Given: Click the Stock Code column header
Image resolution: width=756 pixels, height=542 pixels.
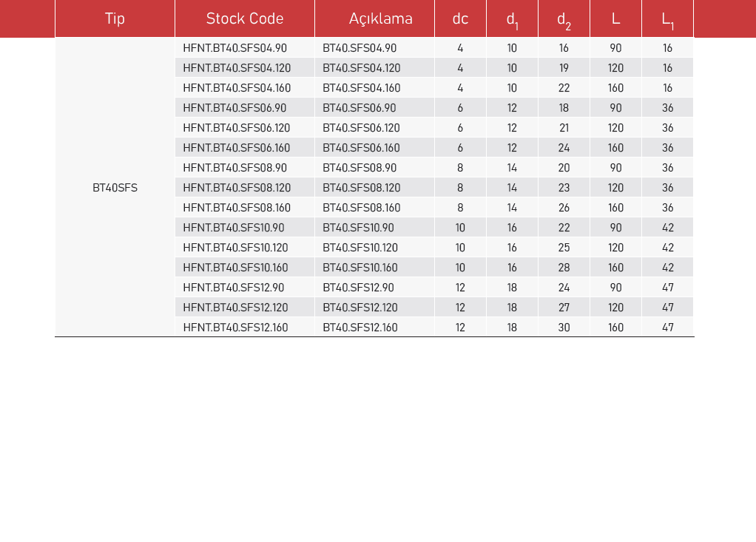Looking at the screenshot, I should (x=244, y=19).
